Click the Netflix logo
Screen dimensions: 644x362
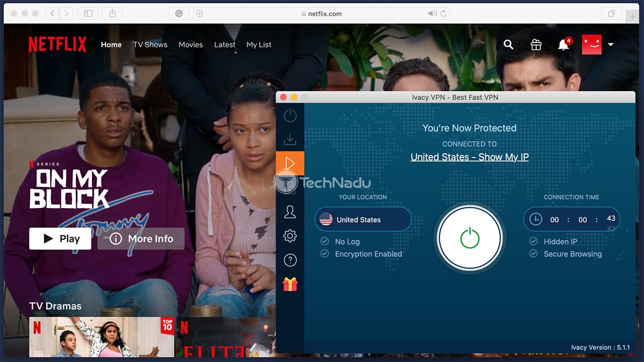(x=57, y=45)
